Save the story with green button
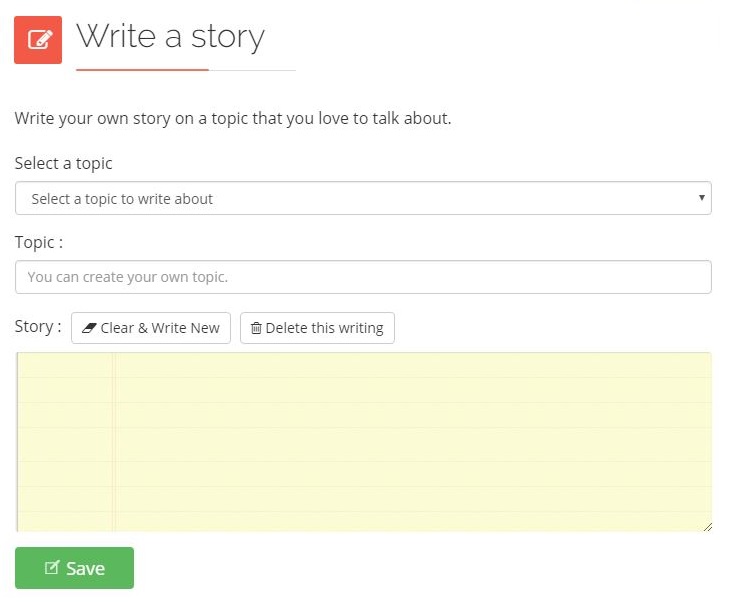The image size is (730, 606). click(74, 568)
